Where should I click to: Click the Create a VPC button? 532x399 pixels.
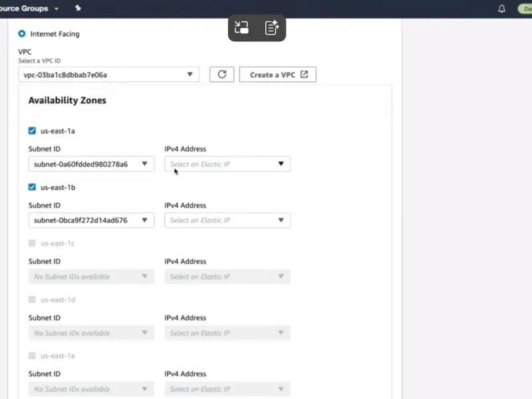(x=278, y=74)
